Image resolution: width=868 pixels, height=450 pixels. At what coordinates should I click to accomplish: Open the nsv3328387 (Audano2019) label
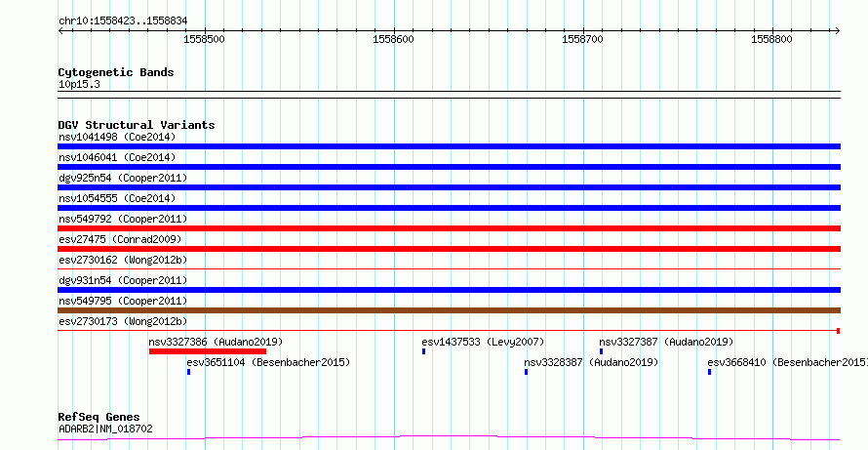(x=591, y=362)
